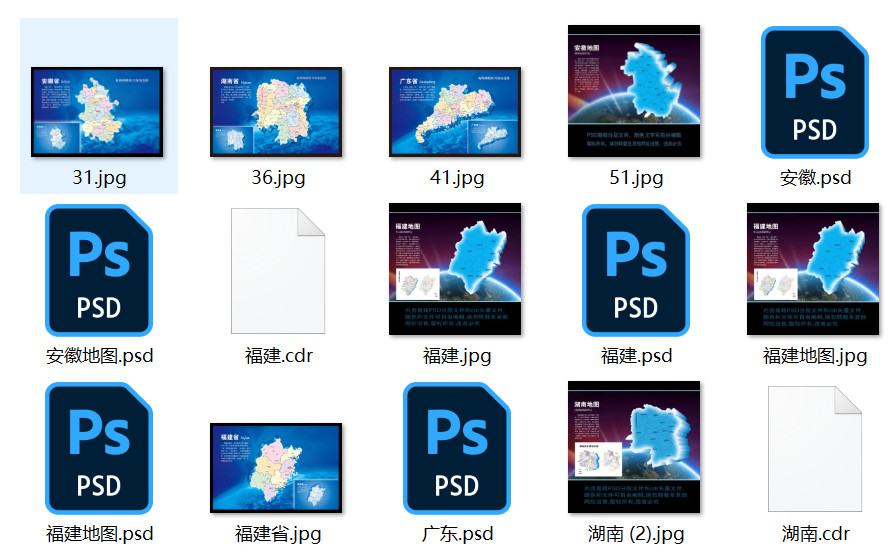Viewport: 888px width, 552px height.
Task: Click the file name text 福建地图.psd
Action: [x=99, y=533]
